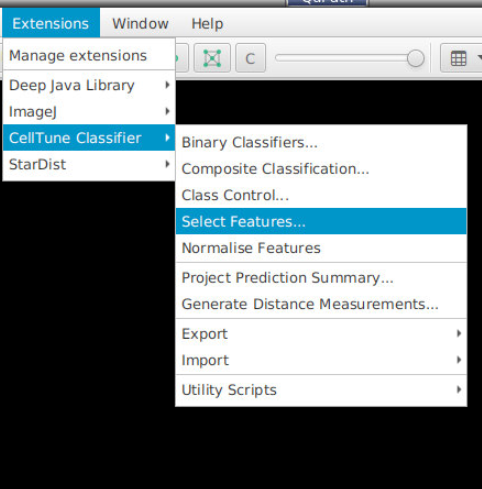Choose Select Features entry
This screenshot has width=482, height=489.
[x=321, y=221]
